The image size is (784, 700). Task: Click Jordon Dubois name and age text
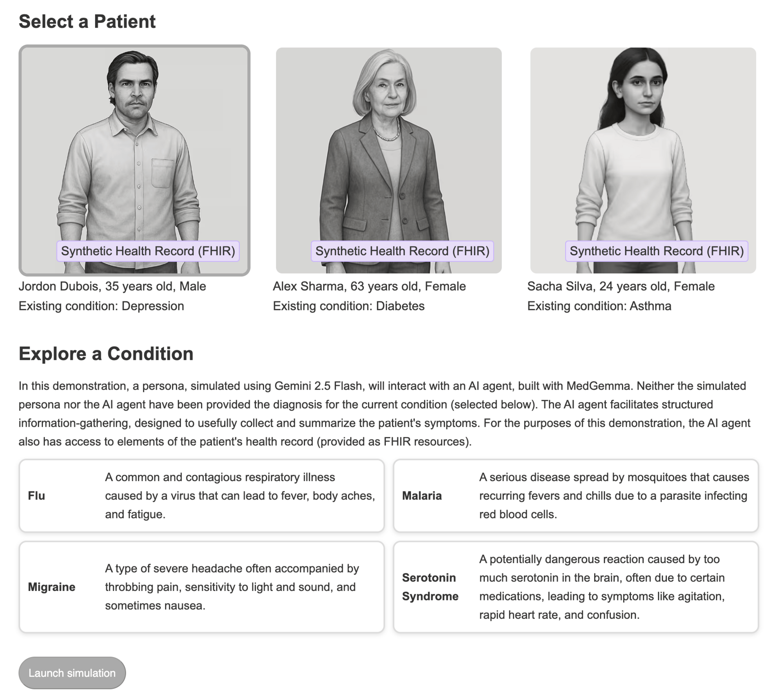[x=112, y=286]
